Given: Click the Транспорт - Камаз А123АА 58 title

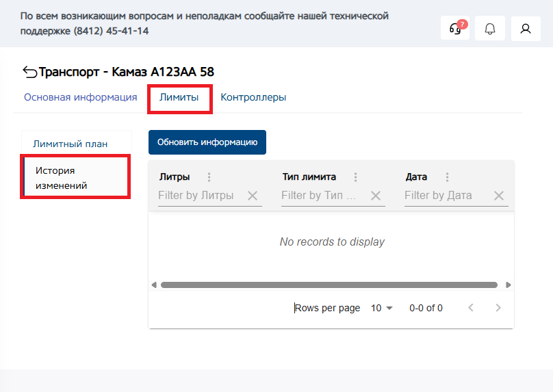Looking at the screenshot, I should (126, 72).
